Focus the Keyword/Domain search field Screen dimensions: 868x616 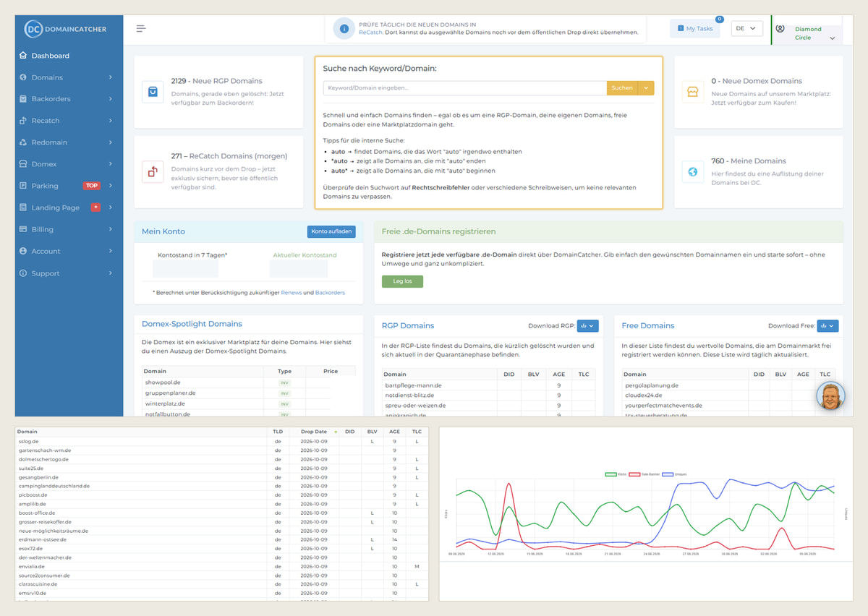click(x=465, y=87)
